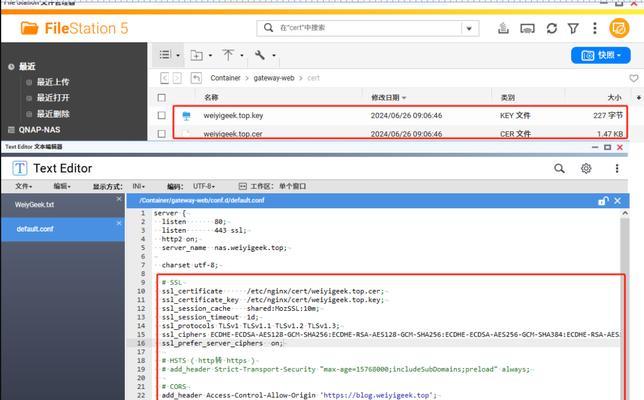Image resolution: width=644 pixels, height=400 pixels.
Task: Open 最近上传 in the sidebar
Action: tap(53, 82)
